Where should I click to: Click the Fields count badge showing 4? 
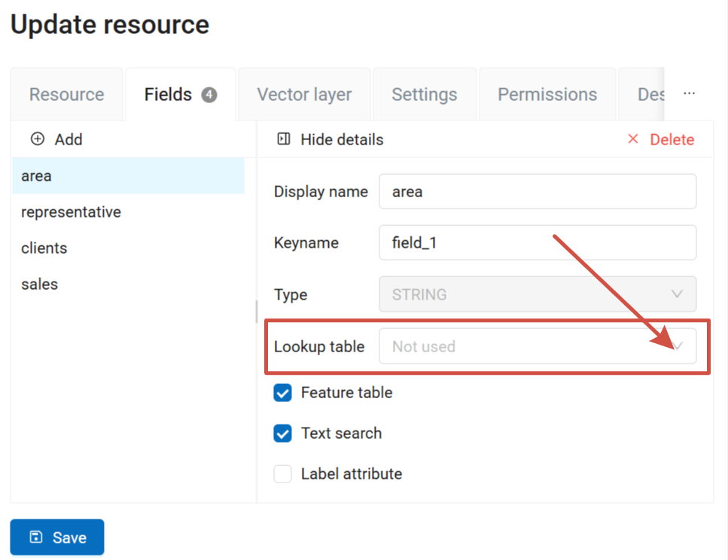tap(209, 95)
